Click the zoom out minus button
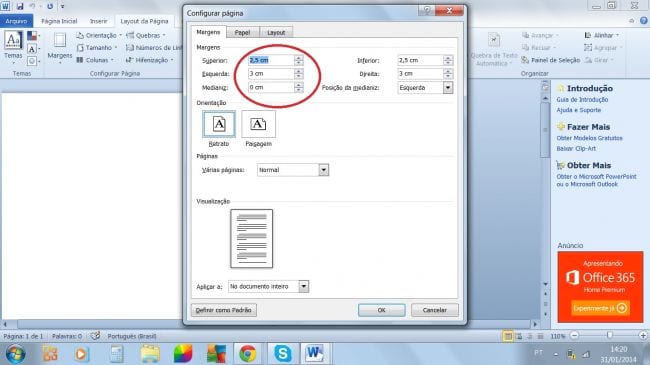Image resolution: width=650 pixels, height=365 pixels. 575,336
